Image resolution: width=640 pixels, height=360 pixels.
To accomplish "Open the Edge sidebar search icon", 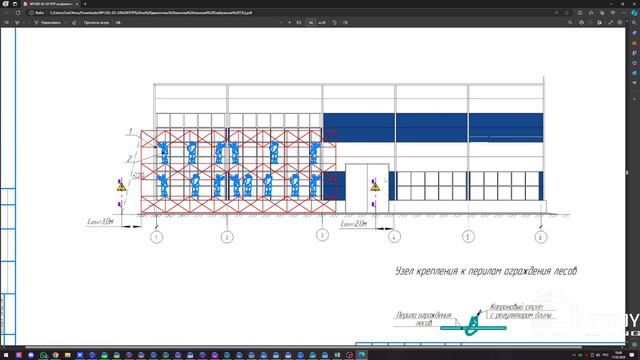I will [x=634, y=23].
